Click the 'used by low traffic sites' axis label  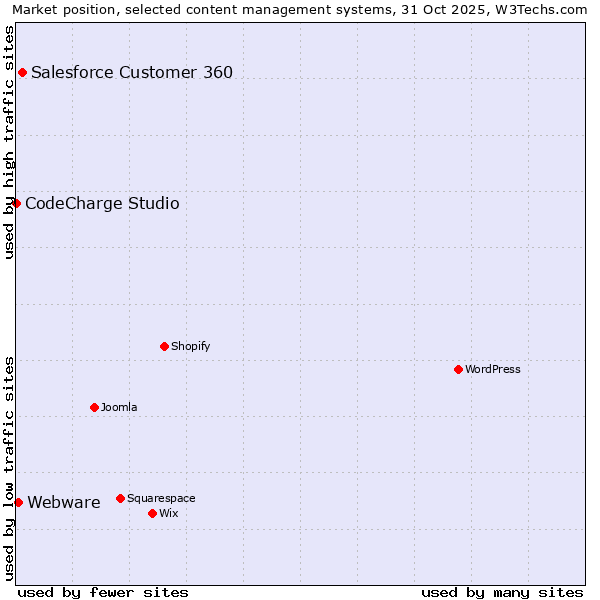9,468
